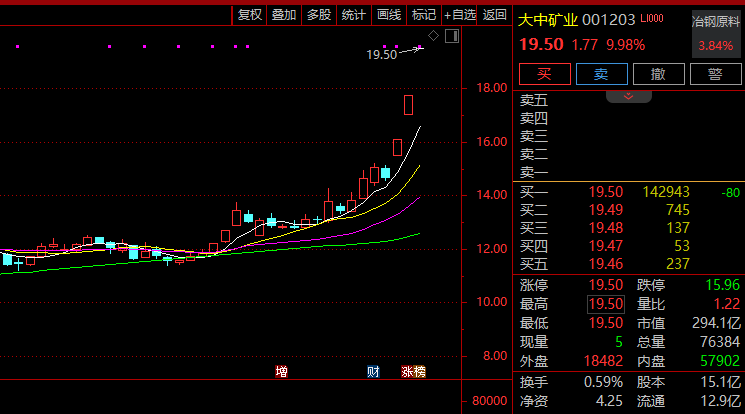Click the 外盘 value 18482
Image resolution: width=745 pixels, height=414 pixels.
click(x=603, y=361)
